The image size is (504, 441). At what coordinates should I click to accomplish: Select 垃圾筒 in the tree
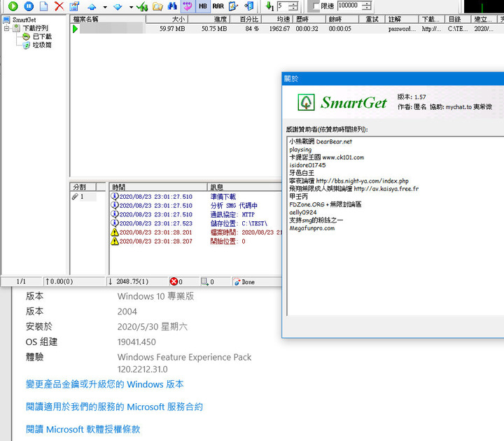(42, 45)
